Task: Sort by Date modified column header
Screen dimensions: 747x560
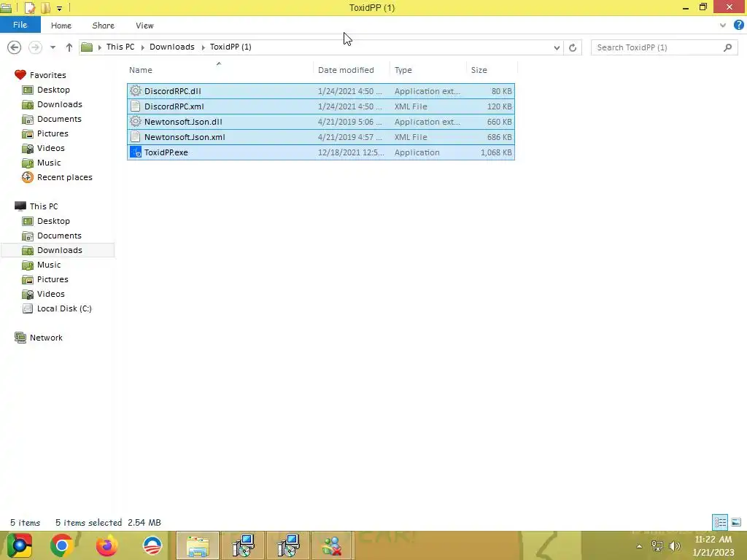Action: tap(346, 70)
